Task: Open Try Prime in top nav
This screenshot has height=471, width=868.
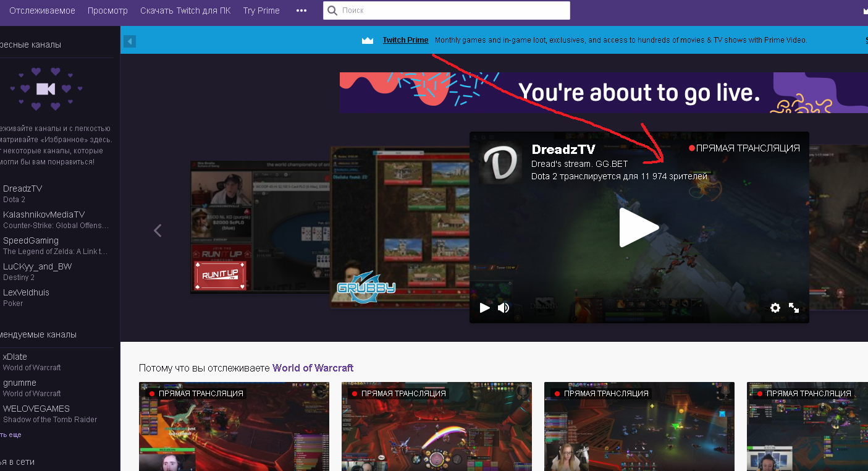Action: (x=261, y=11)
